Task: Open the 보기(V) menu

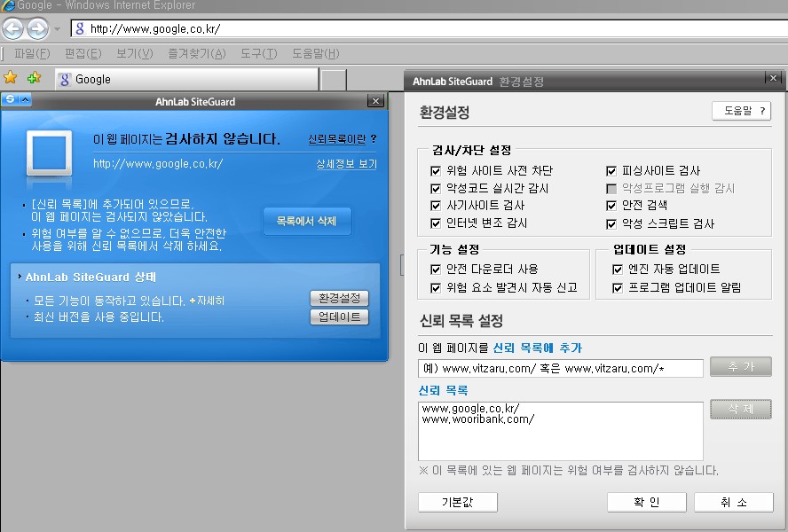Action: pos(135,53)
